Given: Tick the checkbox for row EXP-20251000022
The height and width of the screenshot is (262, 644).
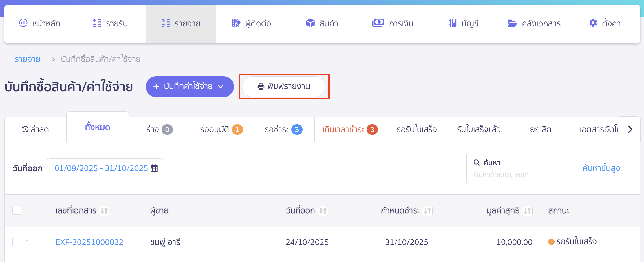Looking at the screenshot, I should pos(17,242).
